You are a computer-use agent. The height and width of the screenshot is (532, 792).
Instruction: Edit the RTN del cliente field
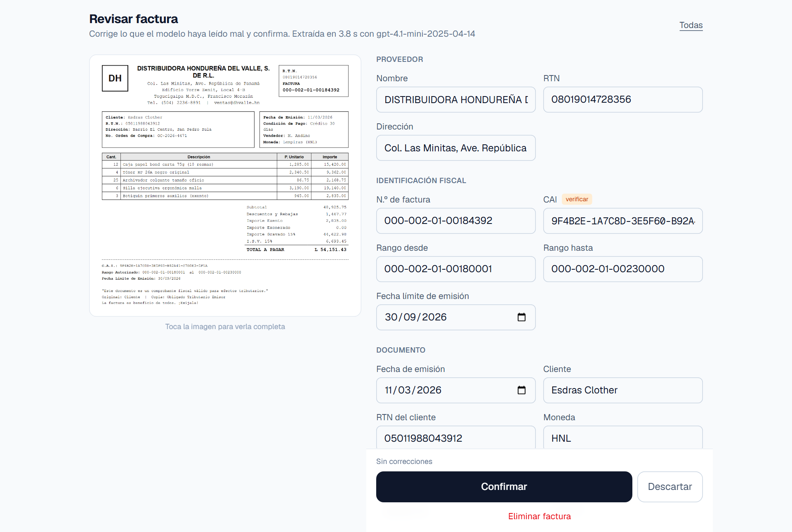[456, 438]
